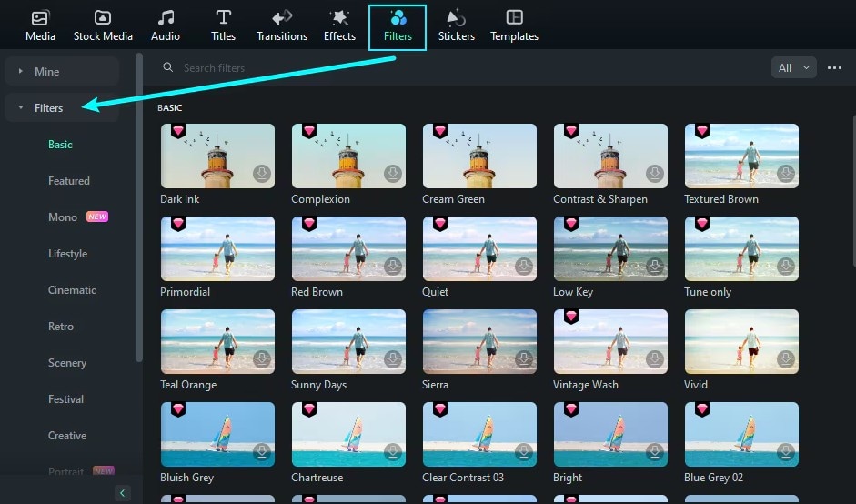Viewport: 856px width, 504px height.
Task: Download the Contrast & Sharpen filter
Action: (x=655, y=174)
